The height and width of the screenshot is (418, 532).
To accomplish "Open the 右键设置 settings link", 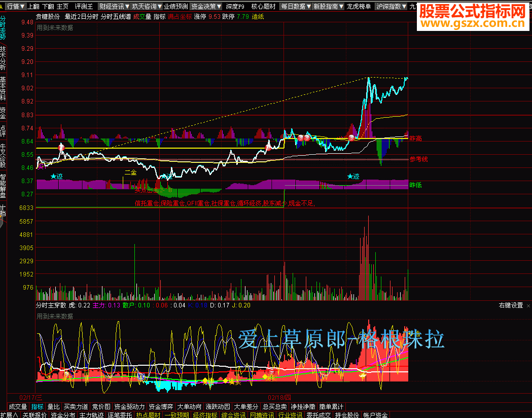I will (511, 305).
